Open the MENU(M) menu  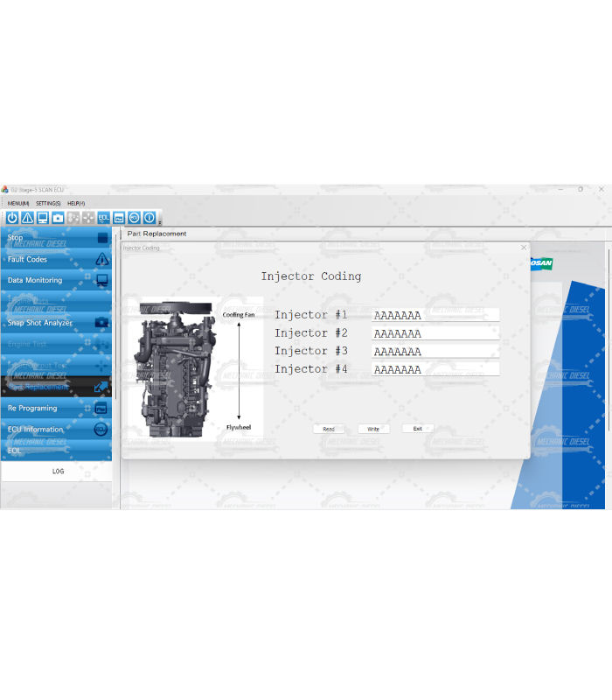18,203
